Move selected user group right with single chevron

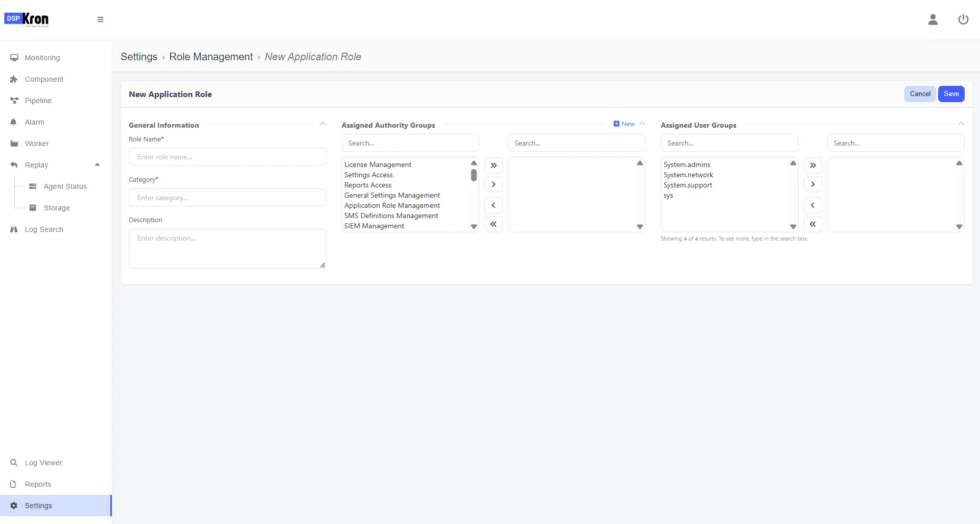[x=813, y=184]
